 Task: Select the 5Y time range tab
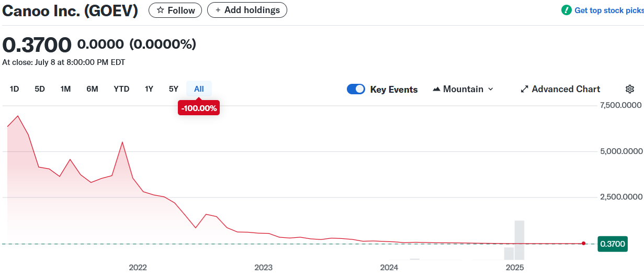tap(174, 89)
